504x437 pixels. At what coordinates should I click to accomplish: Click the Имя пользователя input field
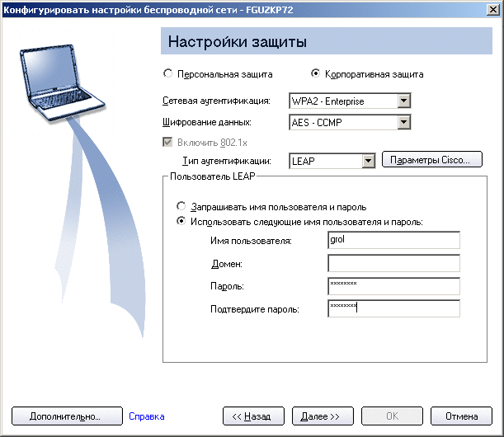[393, 240]
